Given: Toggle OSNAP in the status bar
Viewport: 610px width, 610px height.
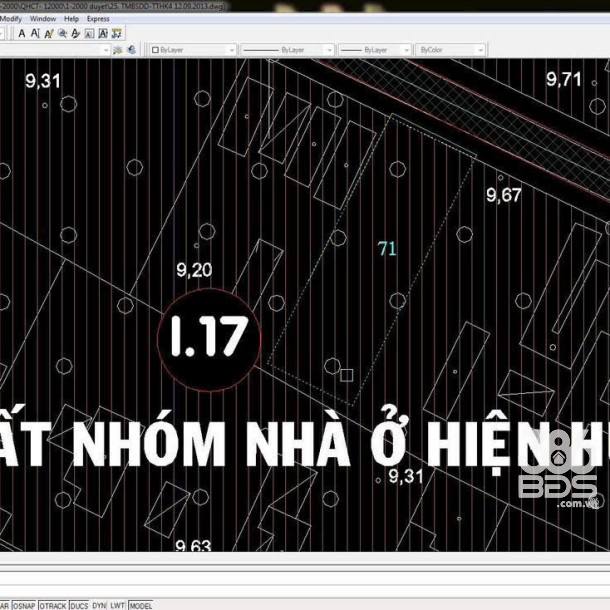Looking at the screenshot, I should click(x=24, y=606).
